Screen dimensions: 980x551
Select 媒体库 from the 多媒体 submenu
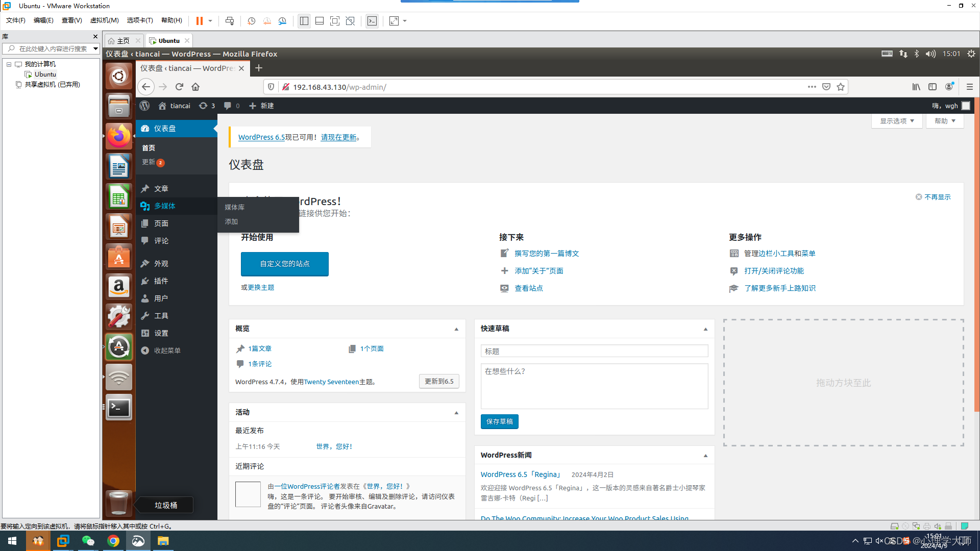click(x=235, y=207)
